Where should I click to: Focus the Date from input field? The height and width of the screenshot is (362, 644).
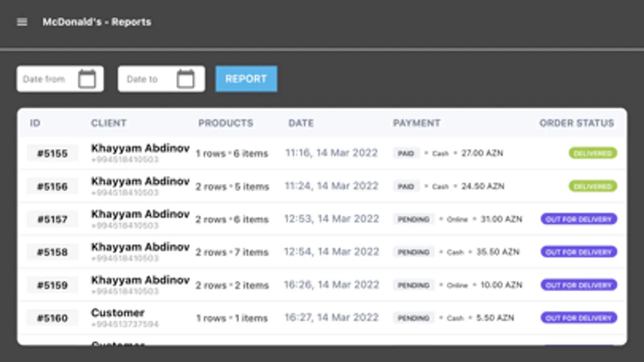(x=60, y=79)
